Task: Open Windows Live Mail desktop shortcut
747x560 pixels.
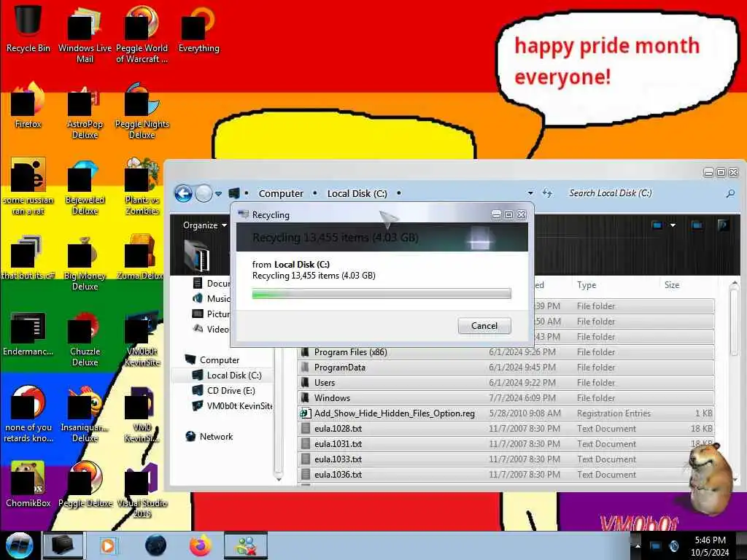Action: click(x=85, y=34)
